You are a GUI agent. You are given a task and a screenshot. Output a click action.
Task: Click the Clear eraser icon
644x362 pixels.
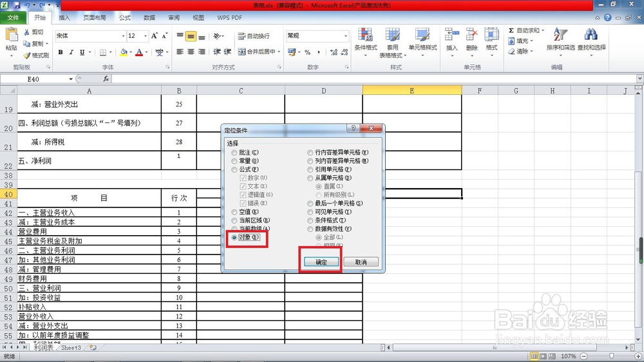click(x=511, y=52)
